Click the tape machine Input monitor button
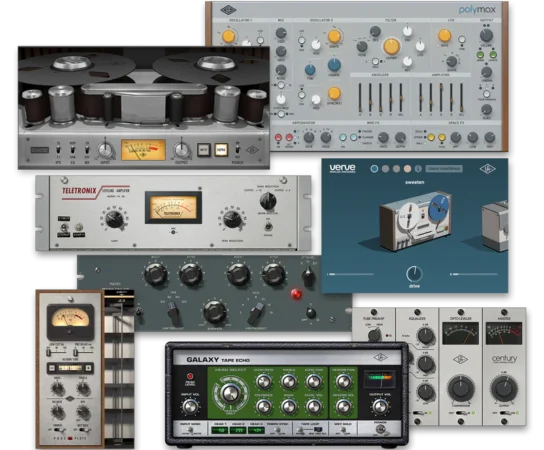Viewport: 544px width, 450px height. click(204, 150)
